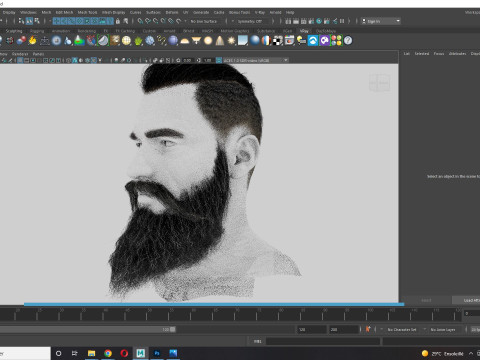Viewport: 480px width, 360px height.
Task: Toggle the first highlighted snap icon in status line
Action: pos(56,21)
